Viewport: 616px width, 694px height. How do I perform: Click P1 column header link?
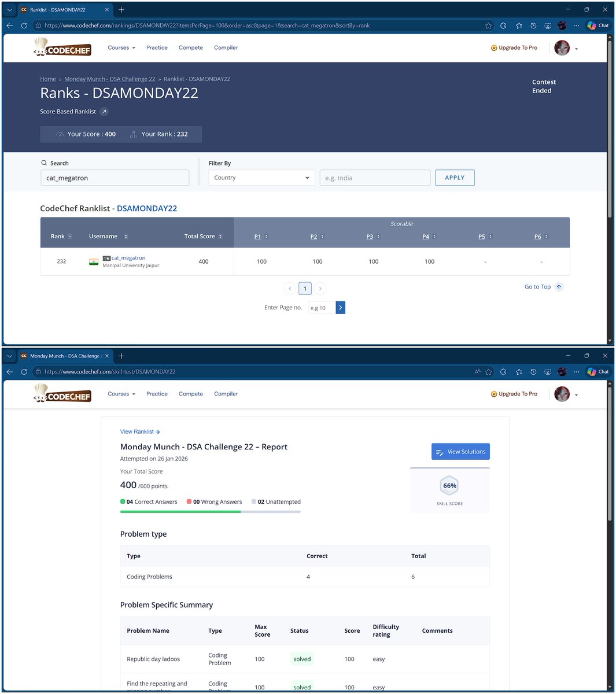257,237
